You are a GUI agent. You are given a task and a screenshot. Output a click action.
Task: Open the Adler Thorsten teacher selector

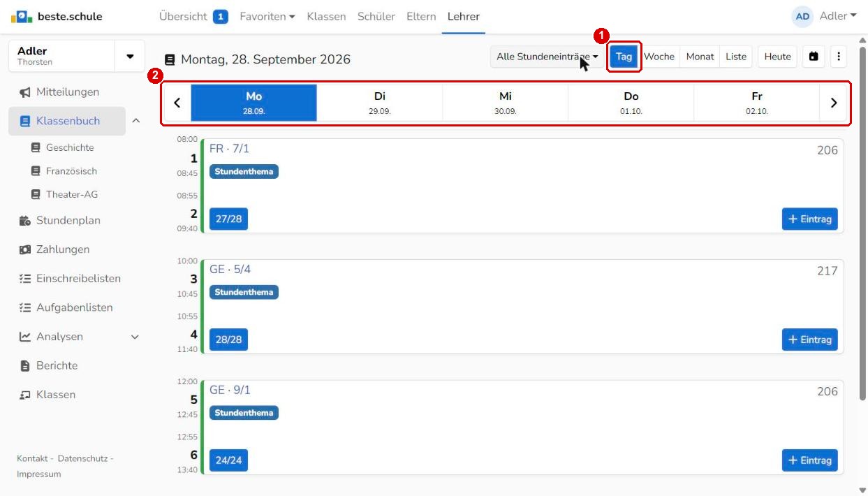coord(77,57)
